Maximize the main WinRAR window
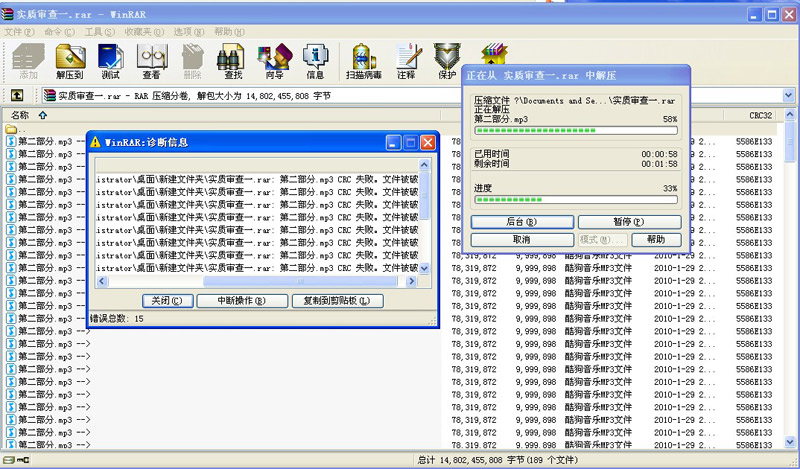The image size is (800, 469). (772, 15)
